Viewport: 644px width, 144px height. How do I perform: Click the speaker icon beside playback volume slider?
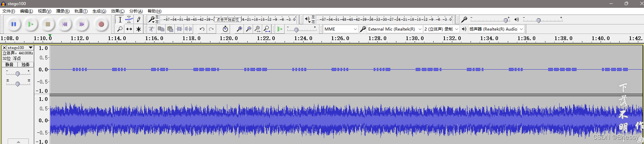[517, 20]
